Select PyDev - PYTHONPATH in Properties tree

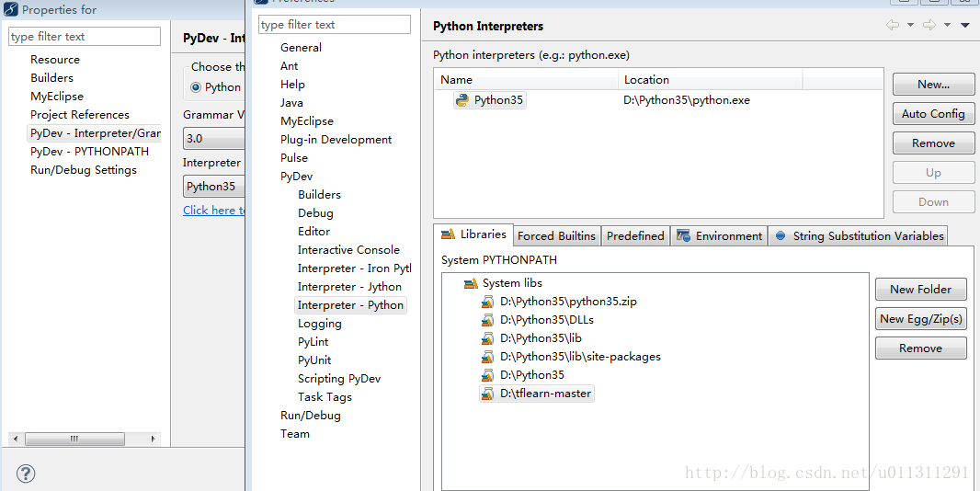[x=90, y=152]
